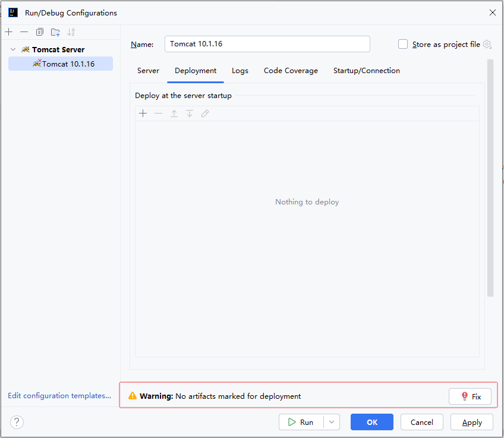Click 'Deploy at the server startup' label
This screenshot has width=504, height=438.
pyautogui.click(x=183, y=96)
